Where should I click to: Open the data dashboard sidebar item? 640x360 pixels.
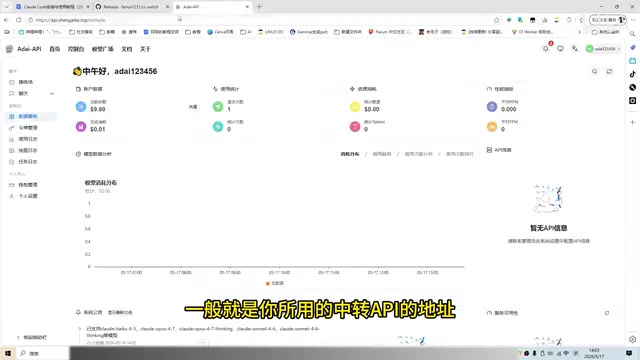click(x=32, y=116)
